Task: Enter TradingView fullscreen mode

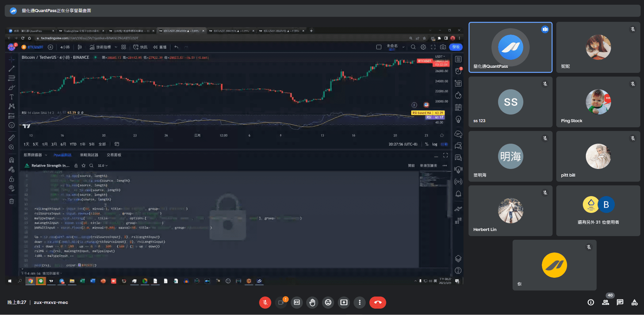Action: point(433,47)
